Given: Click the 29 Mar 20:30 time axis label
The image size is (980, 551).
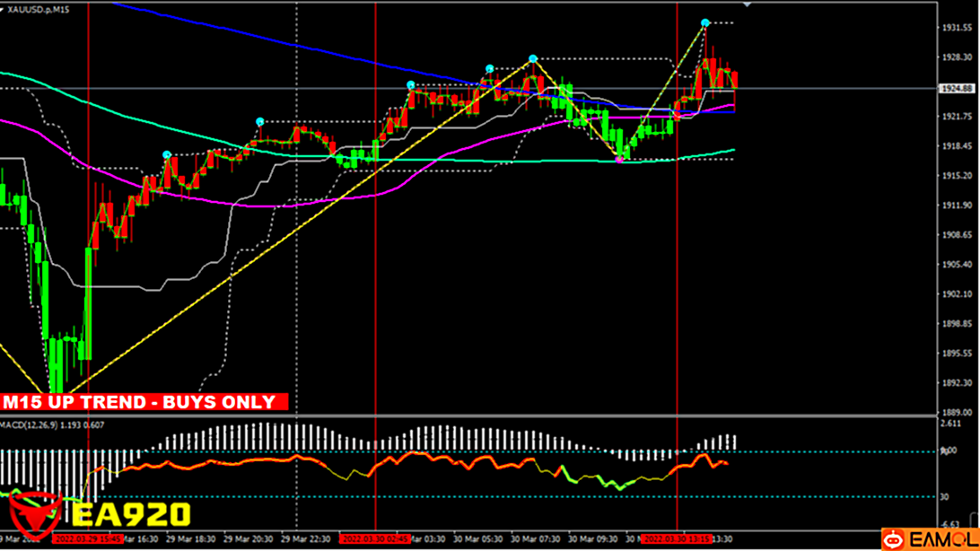Looking at the screenshot, I should (x=249, y=539).
